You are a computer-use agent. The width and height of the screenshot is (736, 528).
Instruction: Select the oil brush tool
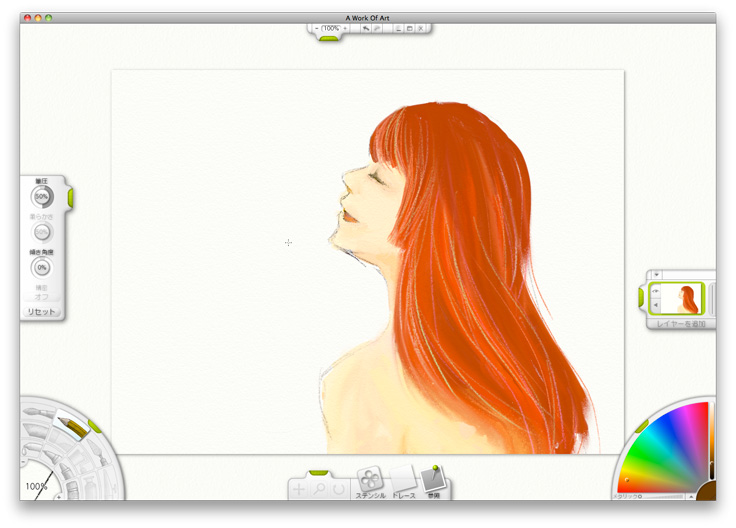[x=38, y=413]
